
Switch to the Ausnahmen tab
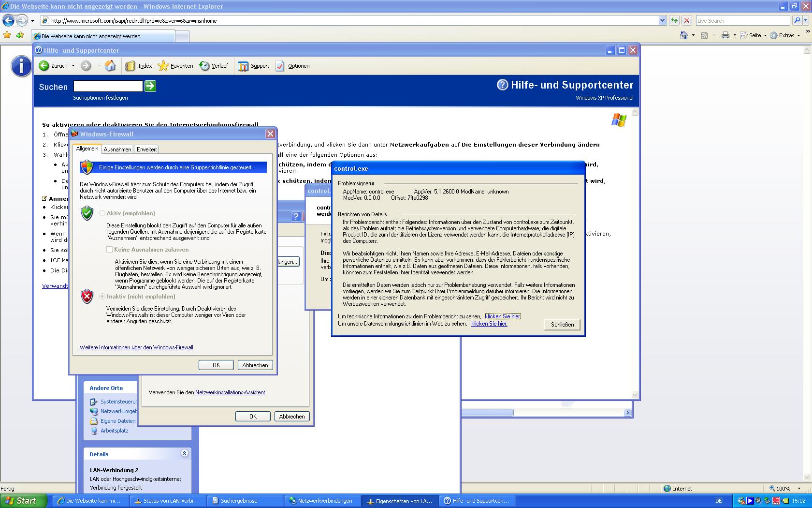point(117,149)
